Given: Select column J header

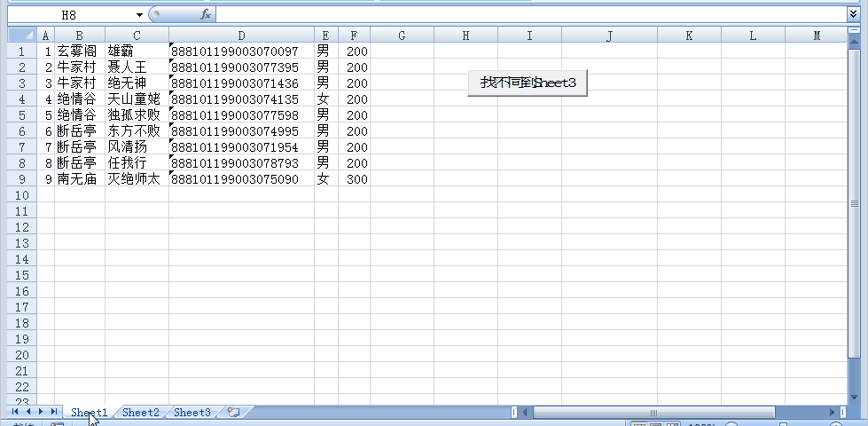Looking at the screenshot, I should (609, 35).
